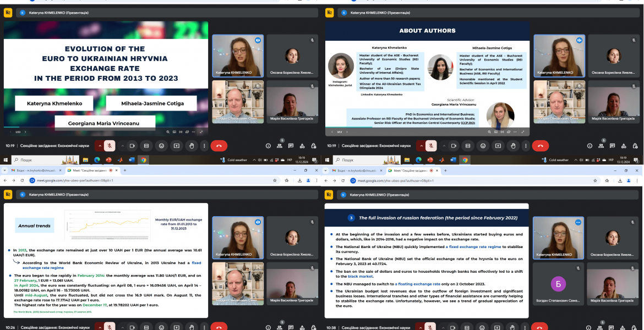Screen dimensions: 644x330
Task: Select Богдан's purple avatar tile in full invasion meeting
Action: click(x=558, y=284)
